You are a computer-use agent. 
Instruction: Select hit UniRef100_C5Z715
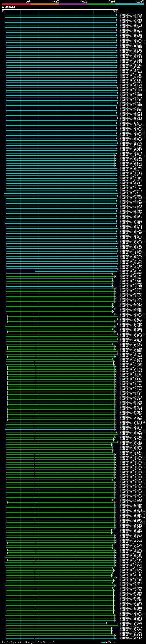pyautogui.click(x=131, y=268)
